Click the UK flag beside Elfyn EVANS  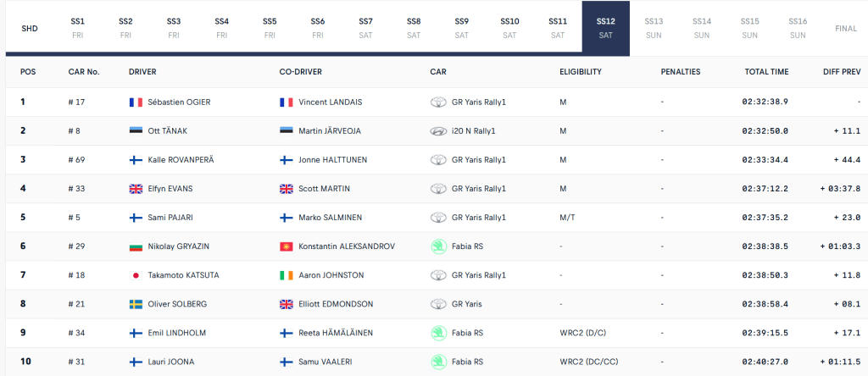point(135,188)
